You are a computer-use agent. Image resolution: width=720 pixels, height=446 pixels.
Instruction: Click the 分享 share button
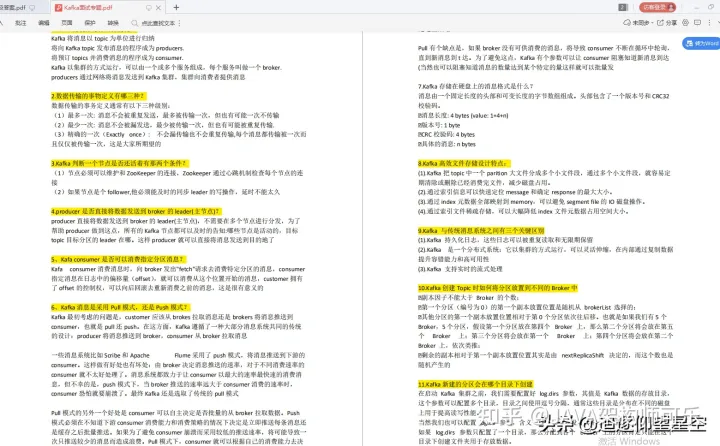667,23
